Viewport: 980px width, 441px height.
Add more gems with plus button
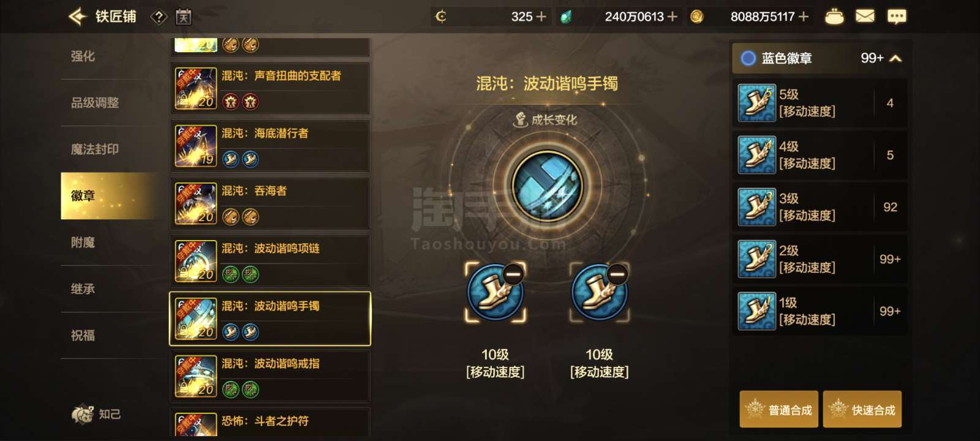[x=672, y=17]
